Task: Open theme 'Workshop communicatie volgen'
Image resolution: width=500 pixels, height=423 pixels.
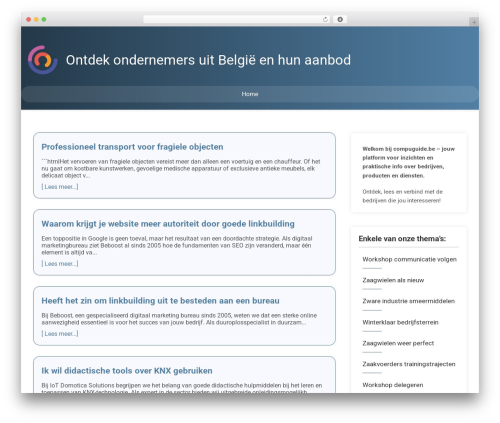Action: point(409,259)
